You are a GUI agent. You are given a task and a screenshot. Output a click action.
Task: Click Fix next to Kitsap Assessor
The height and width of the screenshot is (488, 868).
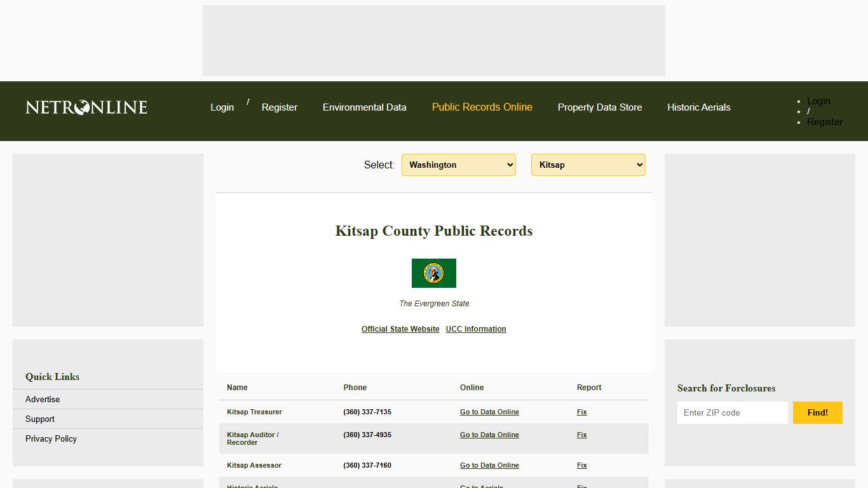581,465
